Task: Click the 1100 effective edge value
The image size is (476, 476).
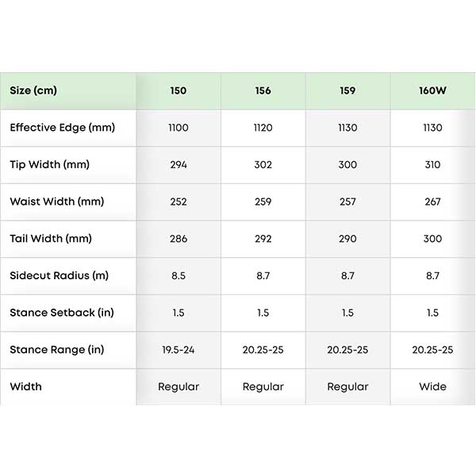Action: point(178,128)
